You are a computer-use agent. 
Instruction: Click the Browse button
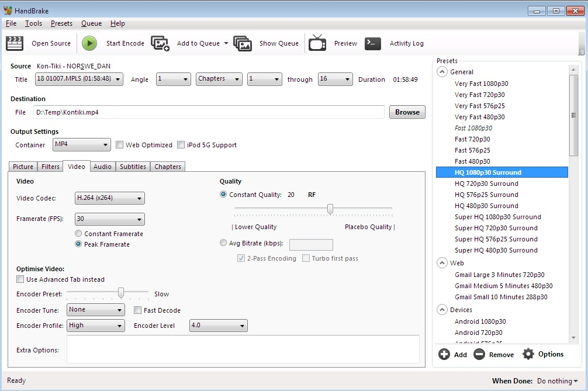(x=407, y=112)
